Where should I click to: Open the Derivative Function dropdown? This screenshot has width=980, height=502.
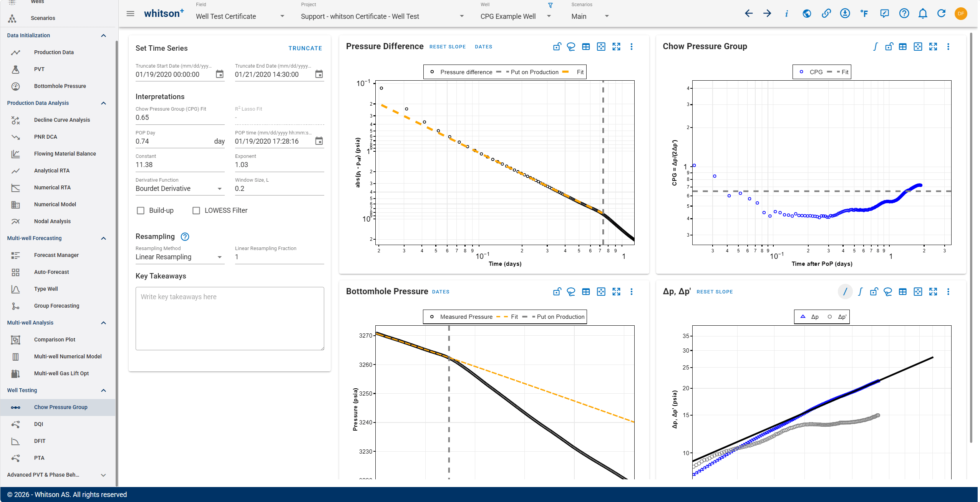click(x=180, y=189)
